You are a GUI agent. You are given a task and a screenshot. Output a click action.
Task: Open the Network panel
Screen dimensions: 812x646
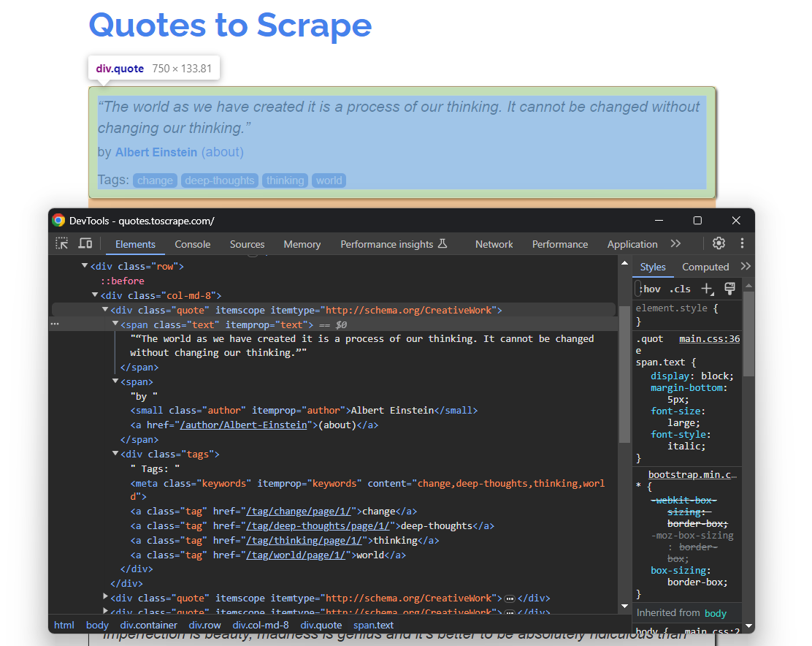point(494,243)
